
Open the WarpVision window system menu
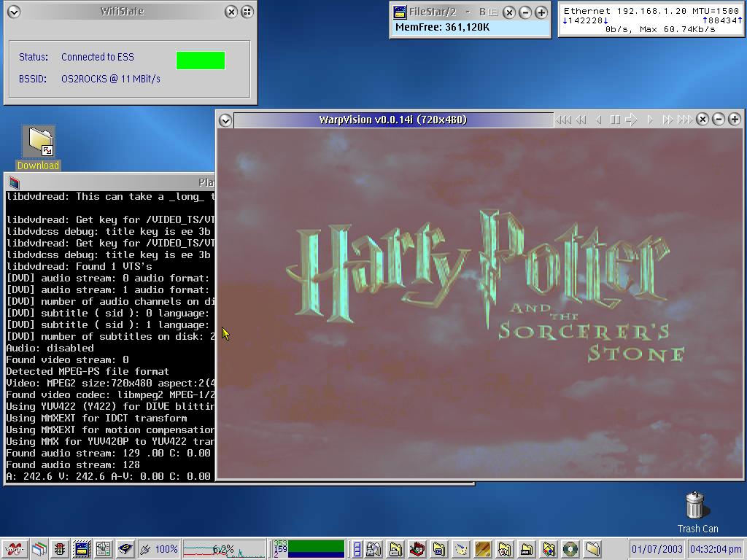[x=225, y=120]
